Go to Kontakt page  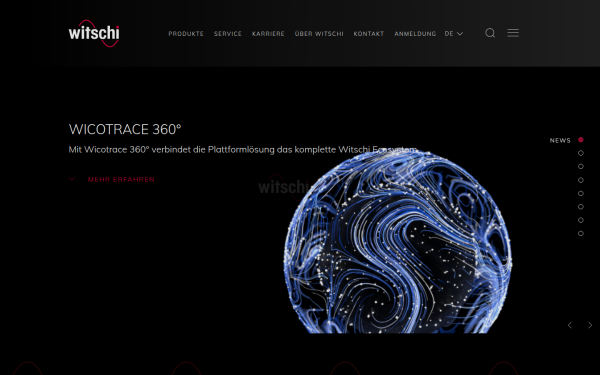pyautogui.click(x=369, y=34)
